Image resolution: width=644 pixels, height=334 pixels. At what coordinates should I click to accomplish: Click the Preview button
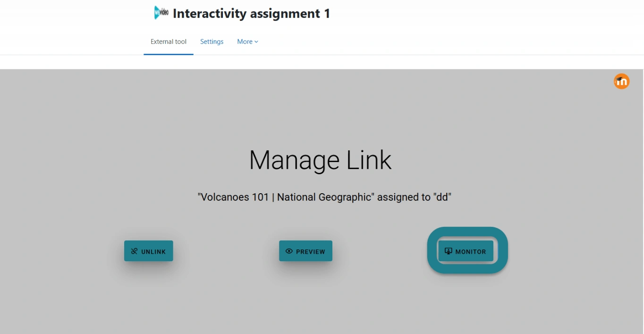tap(305, 251)
